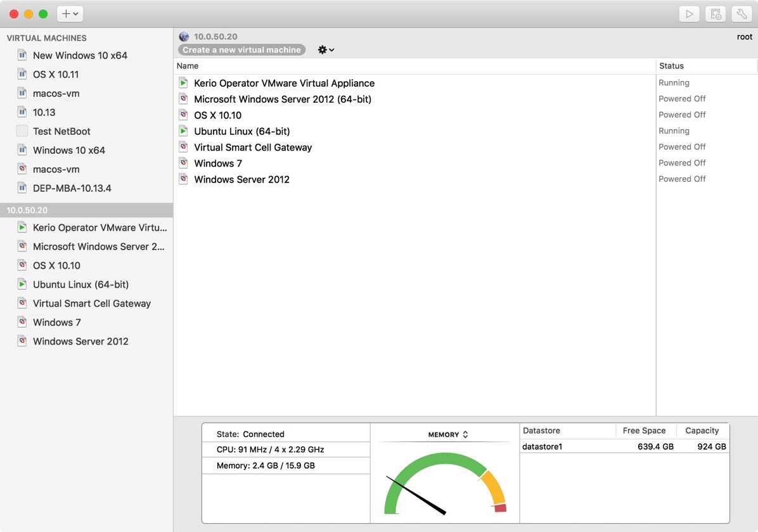758x532 pixels.
Task: Click running icon of Kerio Operator in sidebar
Action: coord(22,227)
